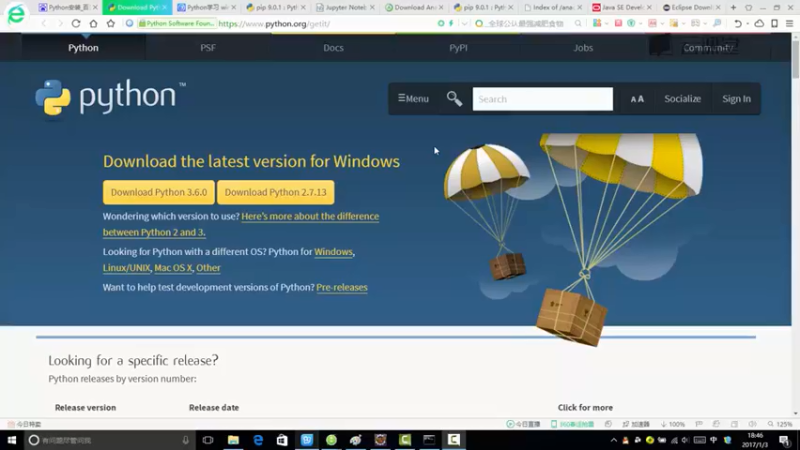This screenshot has width=800, height=450.
Task: Open the Docs top navigation item
Action: [x=333, y=47]
